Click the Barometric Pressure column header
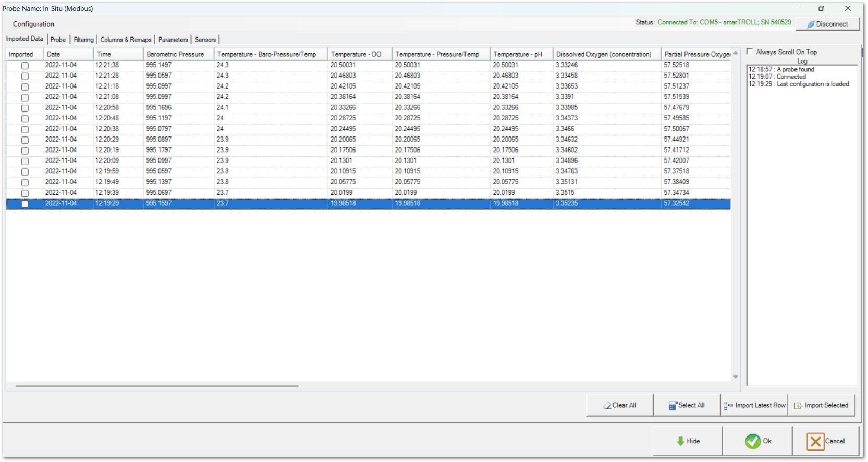The height and width of the screenshot is (462, 868). pos(175,54)
